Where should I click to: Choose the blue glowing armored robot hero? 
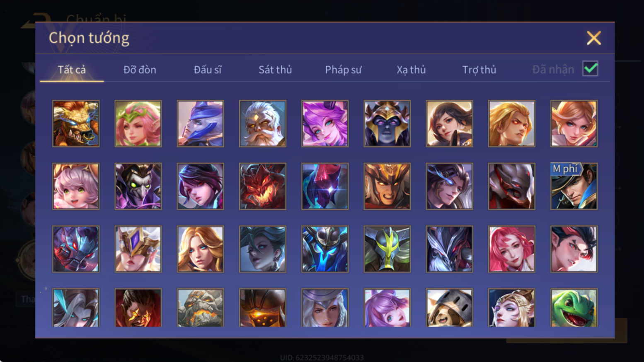(325, 249)
